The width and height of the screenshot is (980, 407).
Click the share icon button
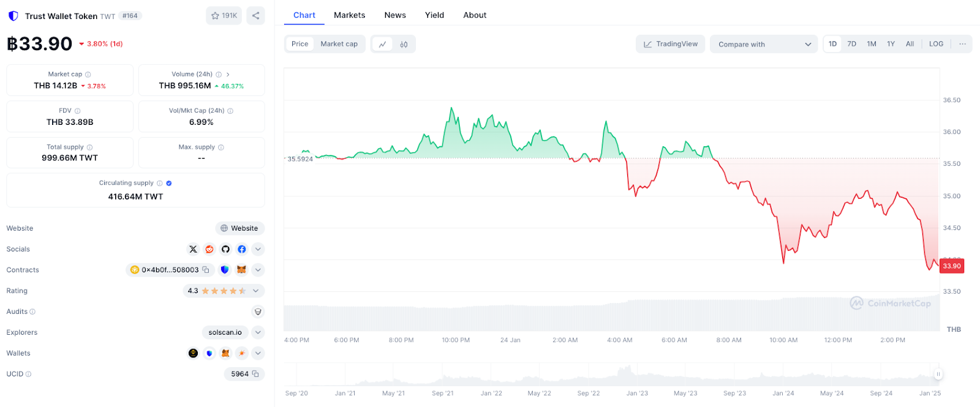[x=255, y=16]
